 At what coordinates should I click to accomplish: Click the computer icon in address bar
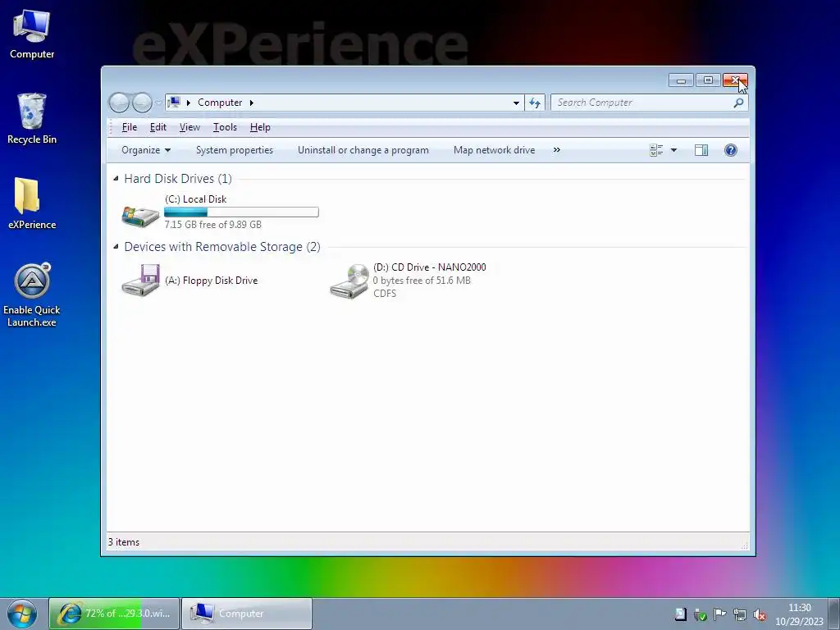click(x=174, y=103)
